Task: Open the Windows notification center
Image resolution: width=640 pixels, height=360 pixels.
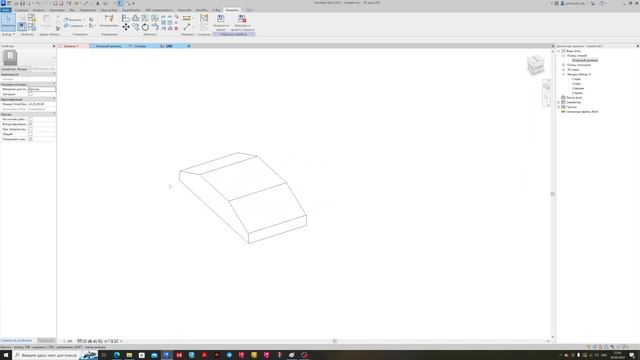Action: (x=632, y=355)
